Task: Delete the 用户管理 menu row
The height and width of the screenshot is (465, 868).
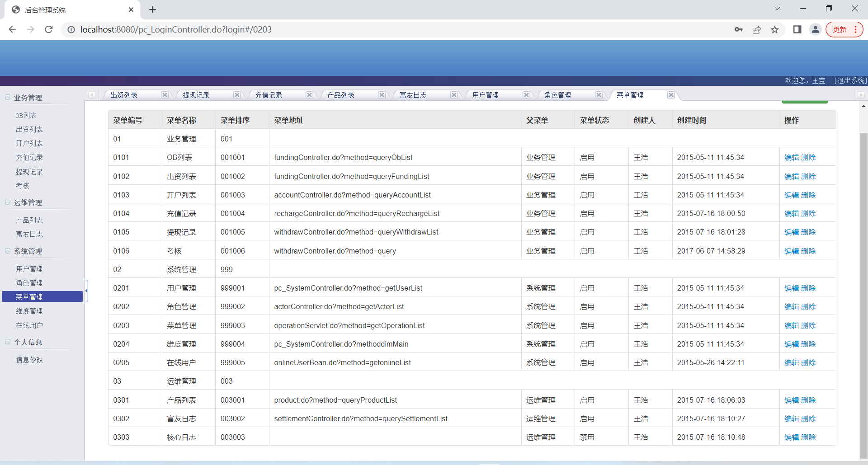Action: (808, 288)
